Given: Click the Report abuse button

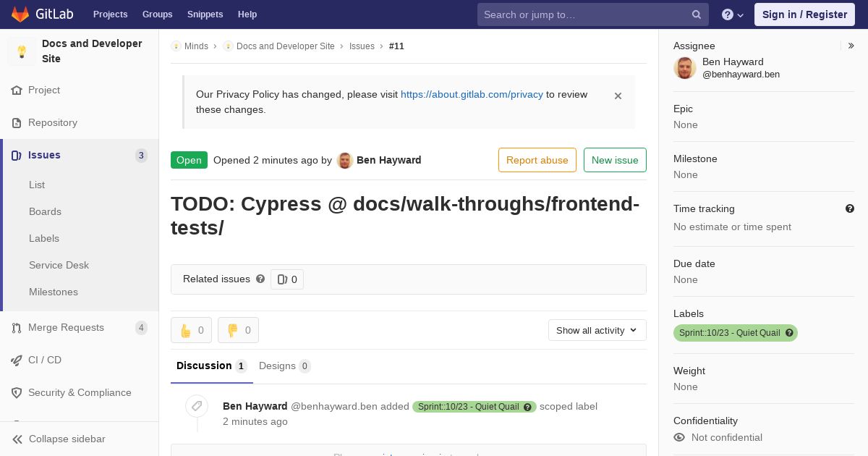Looking at the screenshot, I should pyautogui.click(x=537, y=160).
